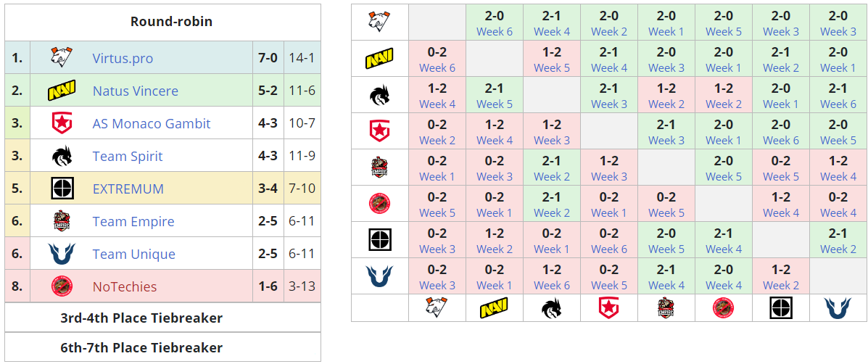Open the Team Spirit team link
868x364 pixels.
127,157
